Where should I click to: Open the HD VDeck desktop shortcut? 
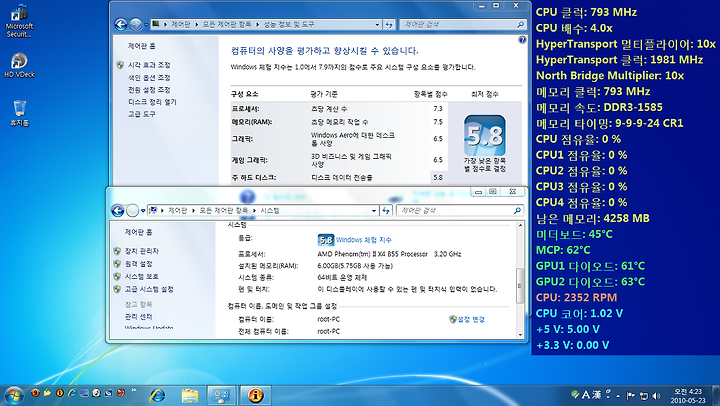coord(19,65)
